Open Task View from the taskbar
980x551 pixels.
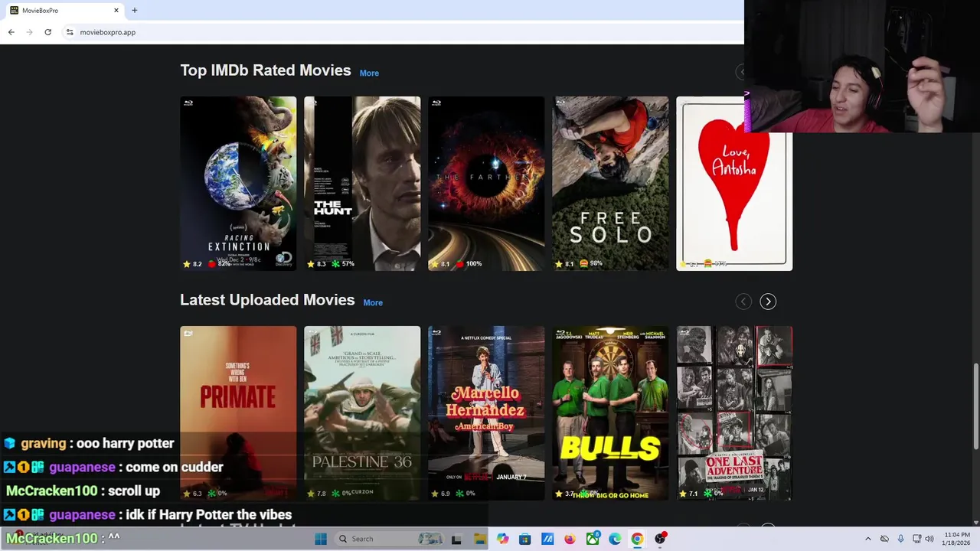456,539
